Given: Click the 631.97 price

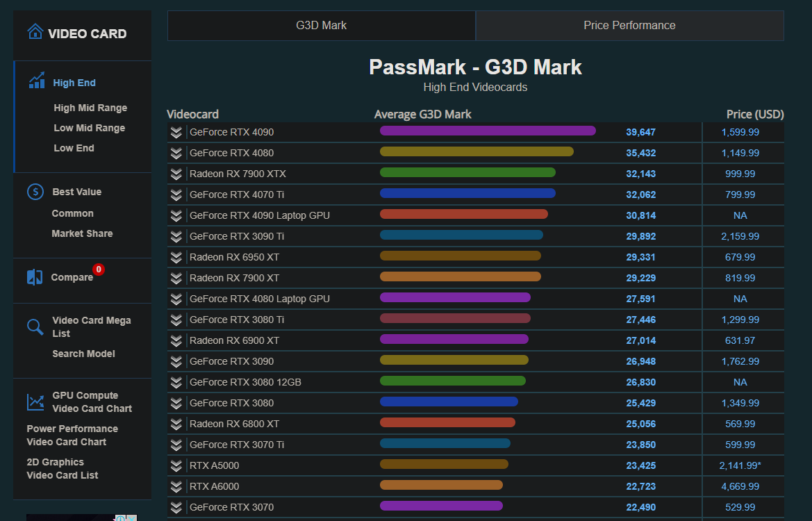Looking at the screenshot, I should pos(740,340).
